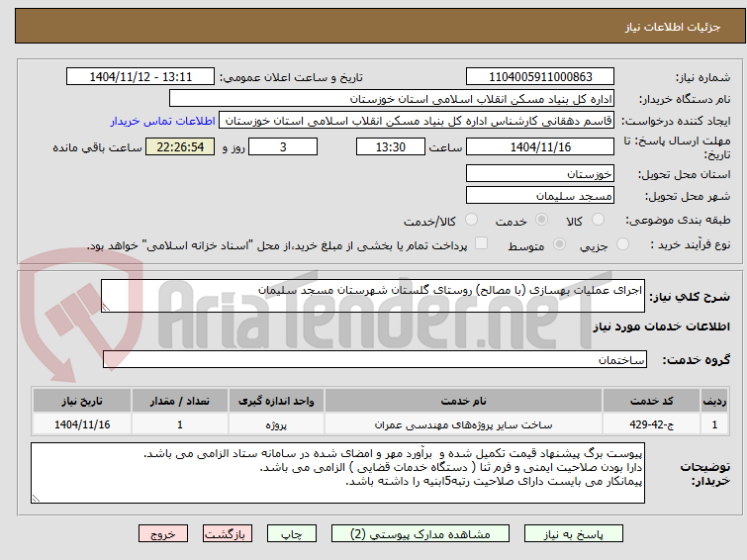Click the شرح کلی نیاز description textarea
This screenshot has width=747, height=560.
[373, 296]
